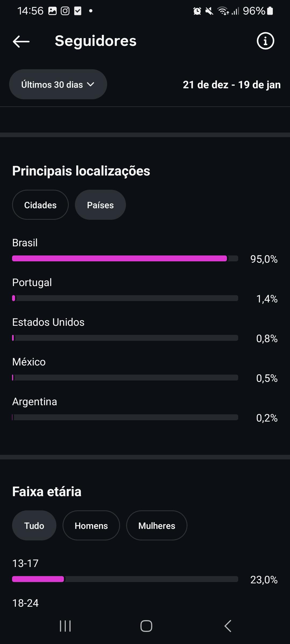Filter age range by Mulheres
Screen dimensions: 290x644
click(x=157, y=526)
